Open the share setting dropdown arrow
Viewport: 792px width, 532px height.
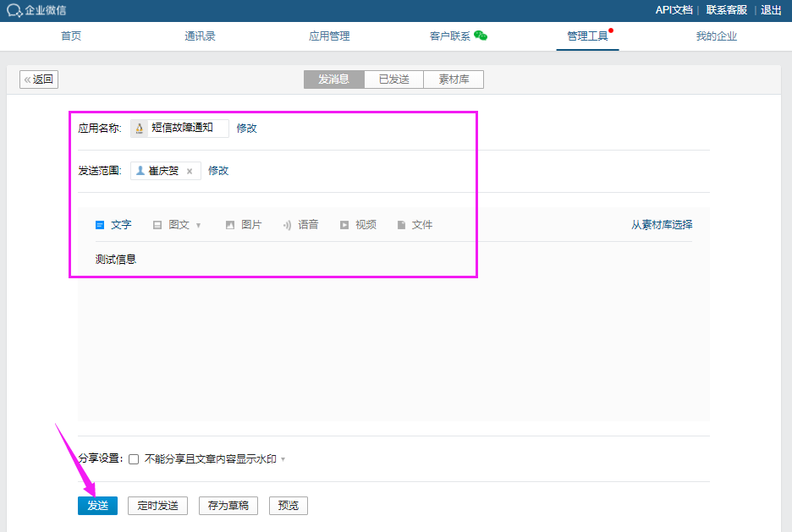tap(283, 459)
